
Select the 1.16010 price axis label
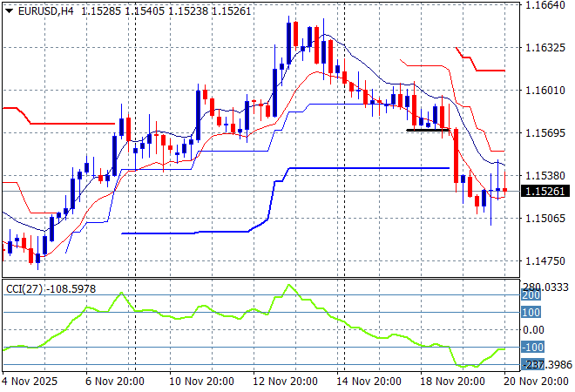pos(545,91)
